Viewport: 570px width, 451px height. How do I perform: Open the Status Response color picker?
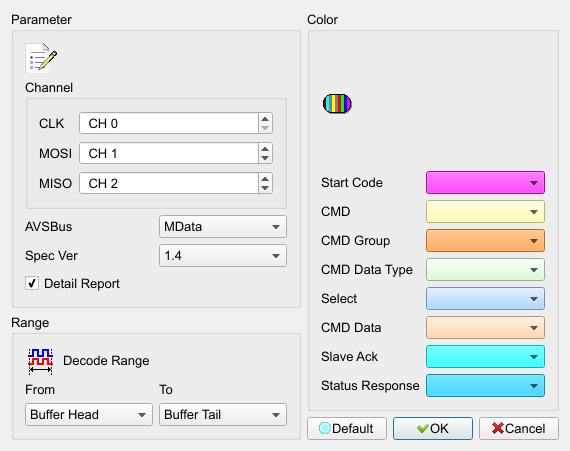pos(485,386)
